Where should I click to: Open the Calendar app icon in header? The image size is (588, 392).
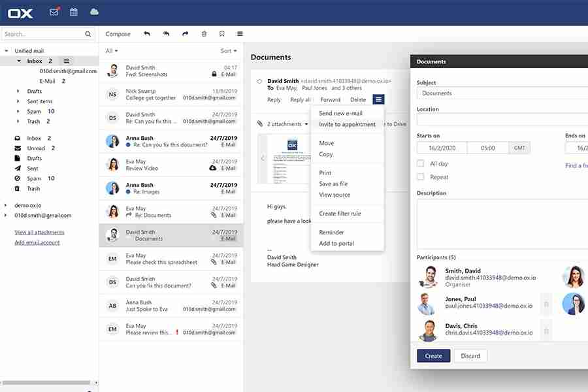(74, 12)
